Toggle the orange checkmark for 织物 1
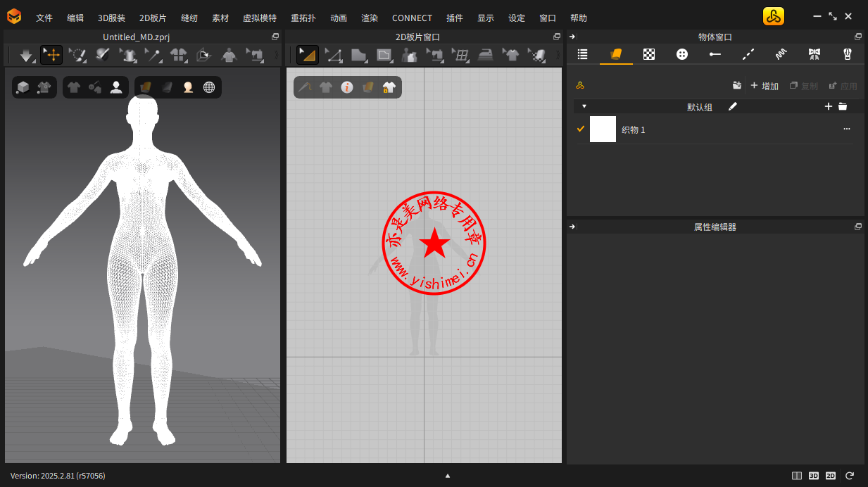 (581, 129)
